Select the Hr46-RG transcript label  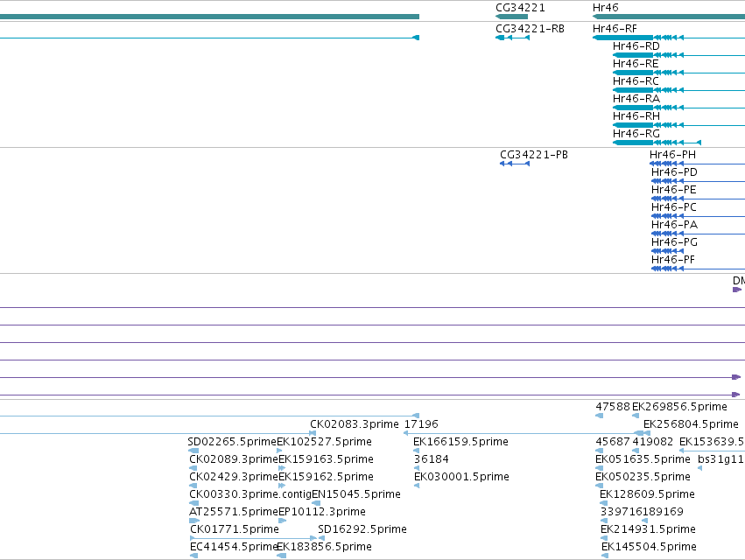pyautogui.click(x=636, y=134)
